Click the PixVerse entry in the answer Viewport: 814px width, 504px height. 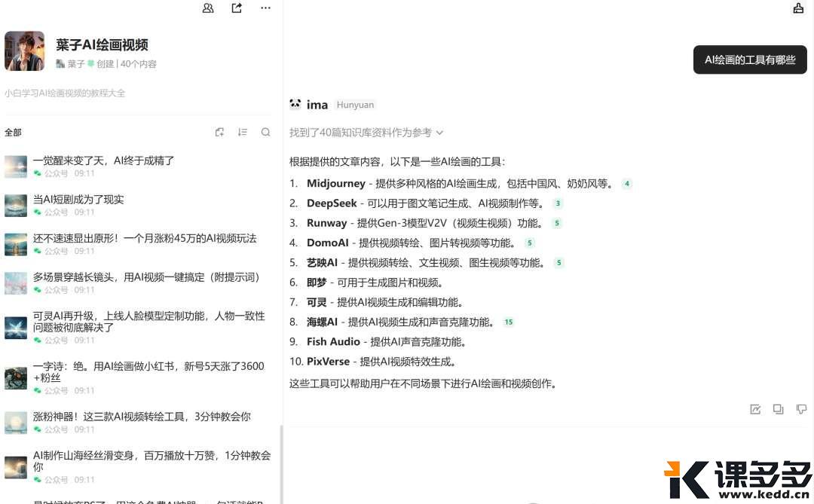tap(328, 362)
